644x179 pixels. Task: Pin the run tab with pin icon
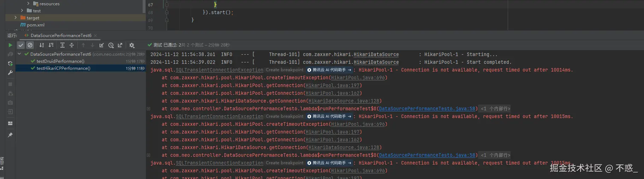10,135
